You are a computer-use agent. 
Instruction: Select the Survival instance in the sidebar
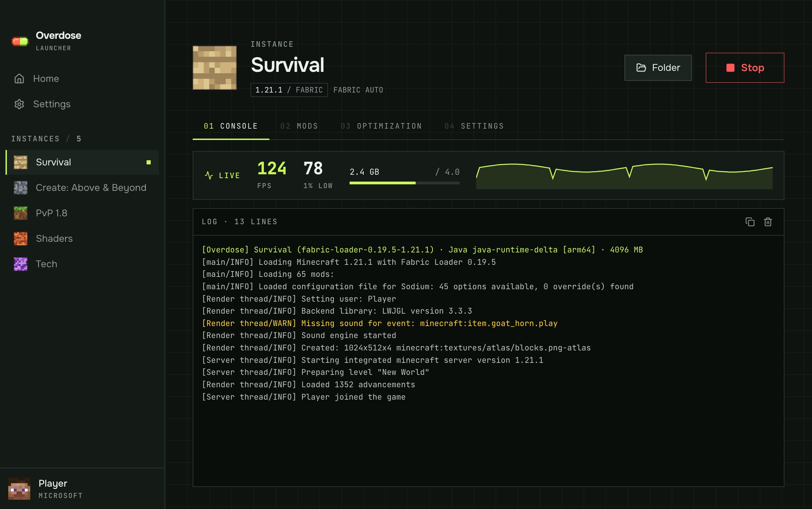83,162
